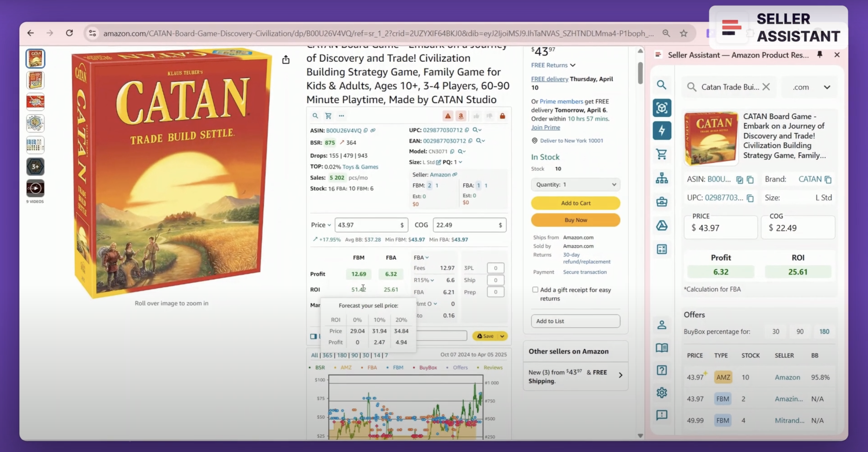Screen dimensions: 868x452
Task: Click the share icon beside product image
Action: [x=286, y=60]
